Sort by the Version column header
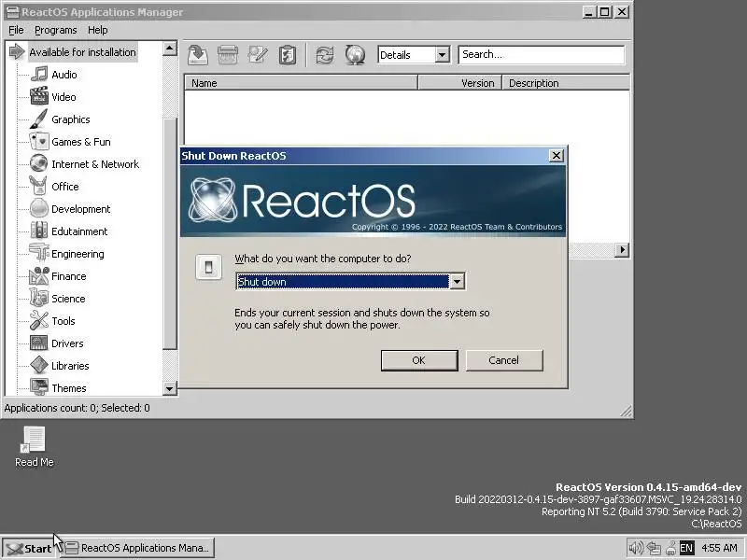The image size is (747, 560). [x=460, y=83]
